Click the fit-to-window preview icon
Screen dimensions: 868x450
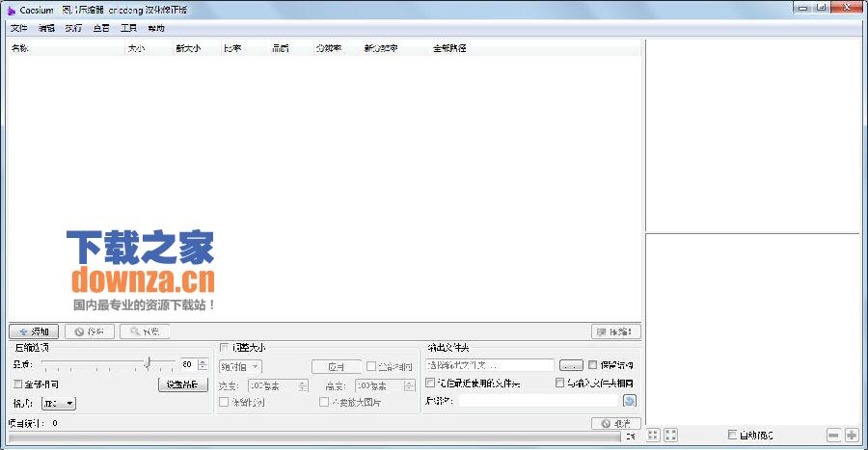653,436
